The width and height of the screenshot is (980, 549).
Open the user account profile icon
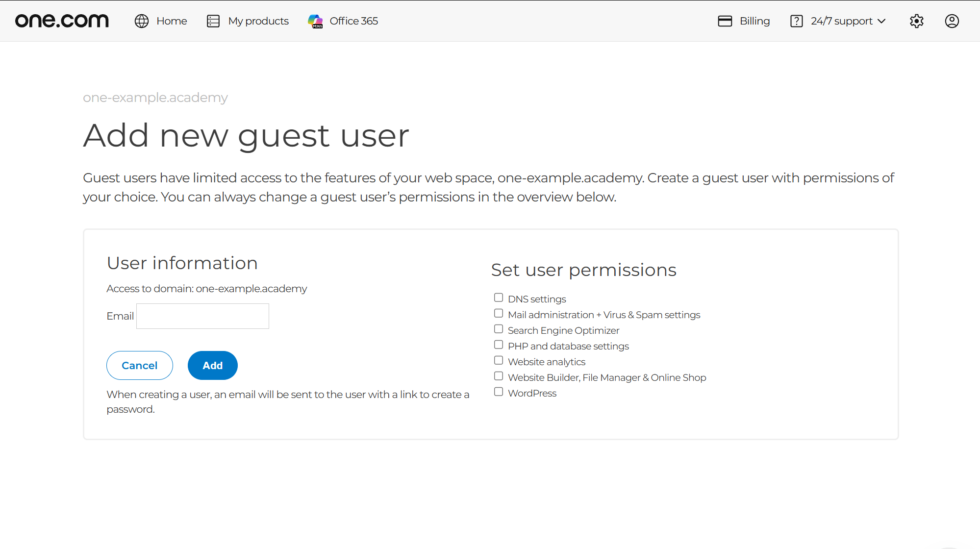point(952,21)
